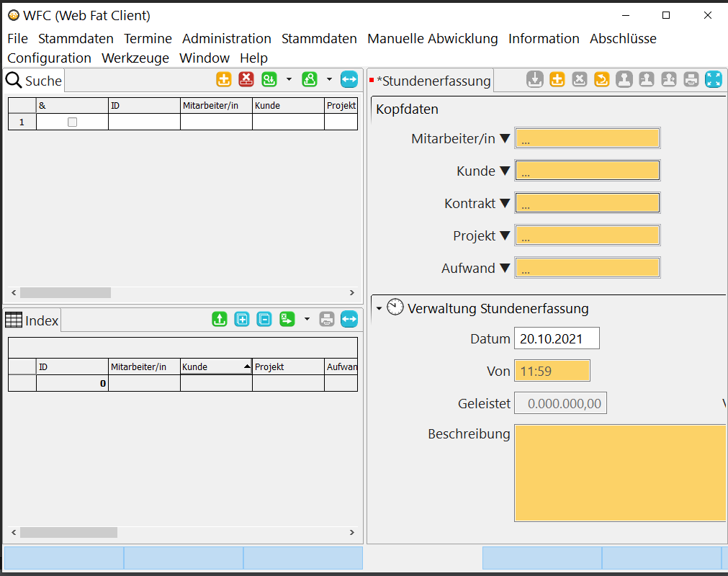Image resolution: width=728 pixels, height=576 pixels.
Task: Print the Index result list
Action: point(326,319)
